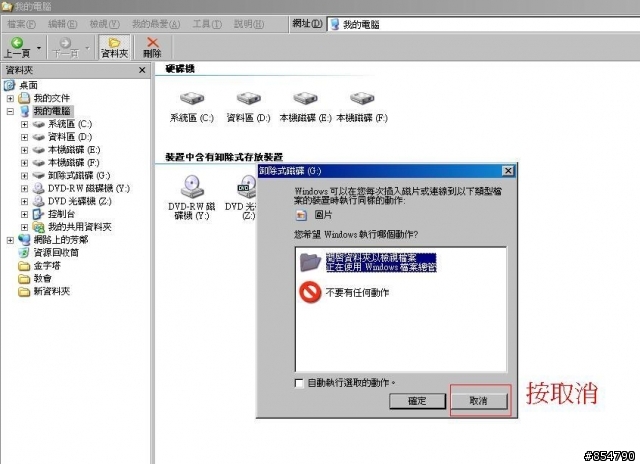
Task: Select DVD-RW 磁碟機 (Y:) icon in tree
Action: (x=39, y=189)
